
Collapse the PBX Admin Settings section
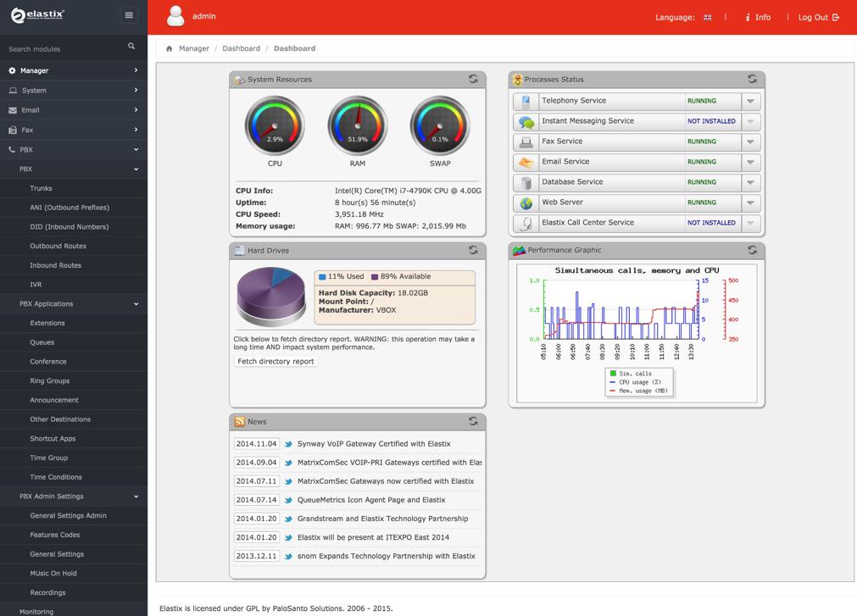pos(74,497)
